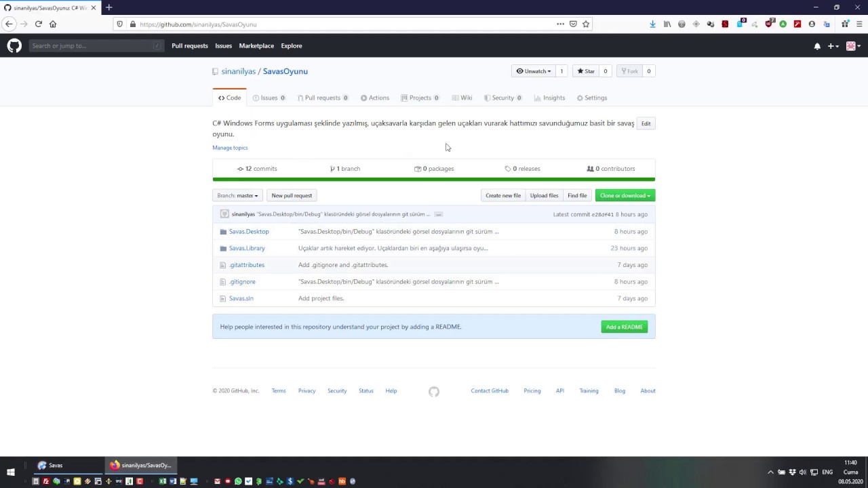Click the .gitattributes file icon

(223, 265)
